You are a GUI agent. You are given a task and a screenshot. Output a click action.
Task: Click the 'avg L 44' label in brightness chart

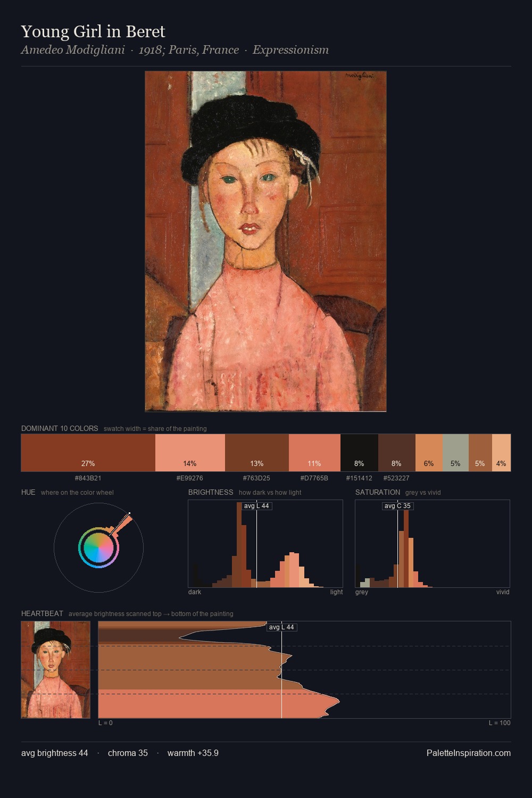[256, 506]
